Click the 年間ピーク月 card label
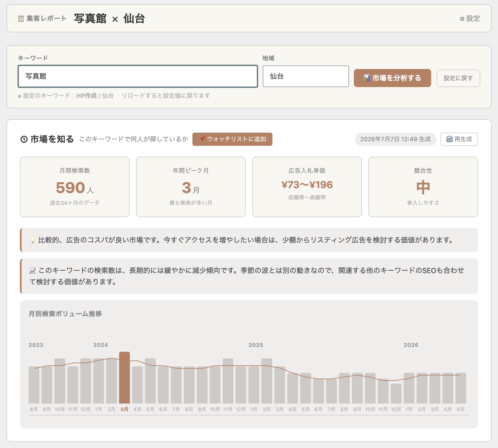 191,171
